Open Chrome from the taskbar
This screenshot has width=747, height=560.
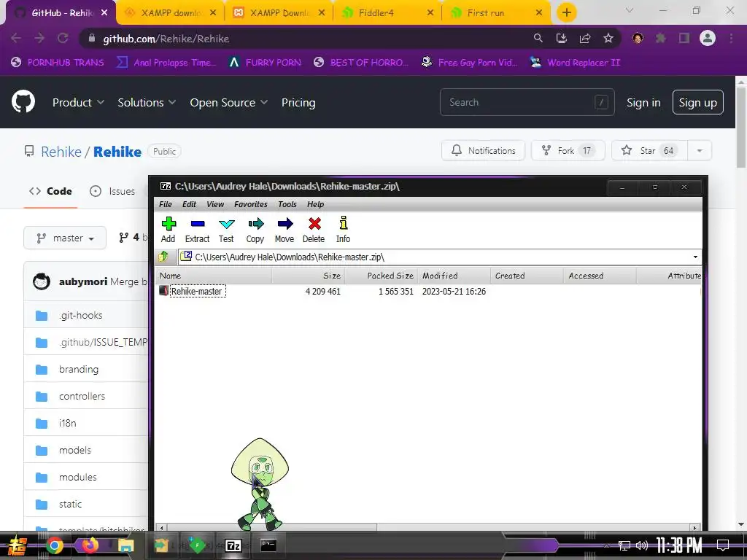pyautogui.click(x=54, y=545)
